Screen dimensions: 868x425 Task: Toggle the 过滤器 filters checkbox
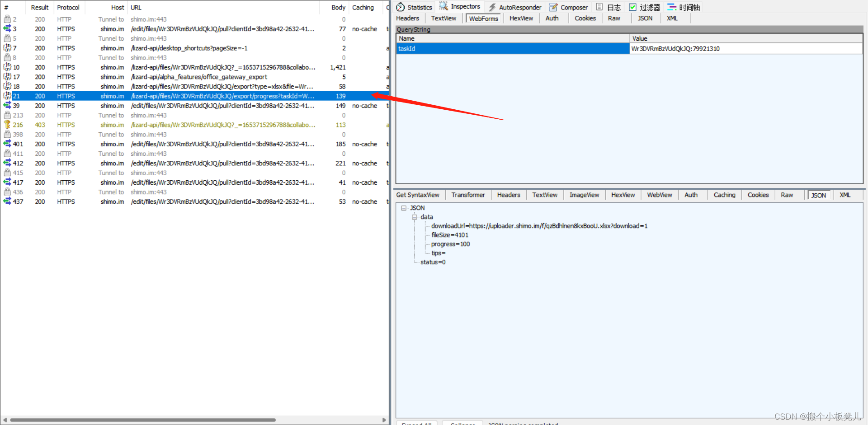pyautogui.click(x=632, y=7)
